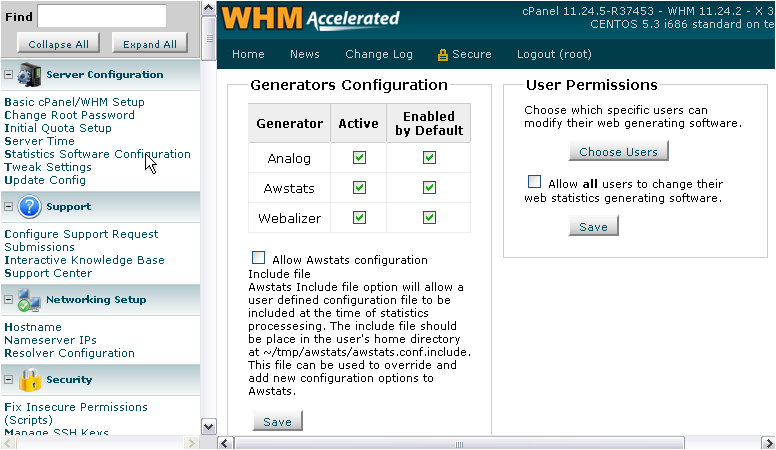
Task: Click the Support question mark icon
Action: 29,206
